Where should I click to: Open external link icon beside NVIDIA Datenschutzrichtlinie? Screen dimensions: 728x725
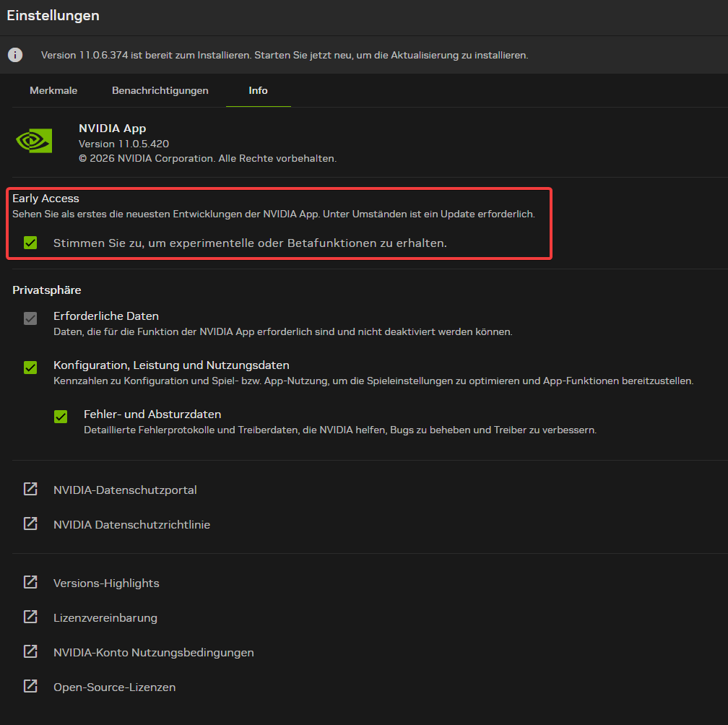[30, 524]
